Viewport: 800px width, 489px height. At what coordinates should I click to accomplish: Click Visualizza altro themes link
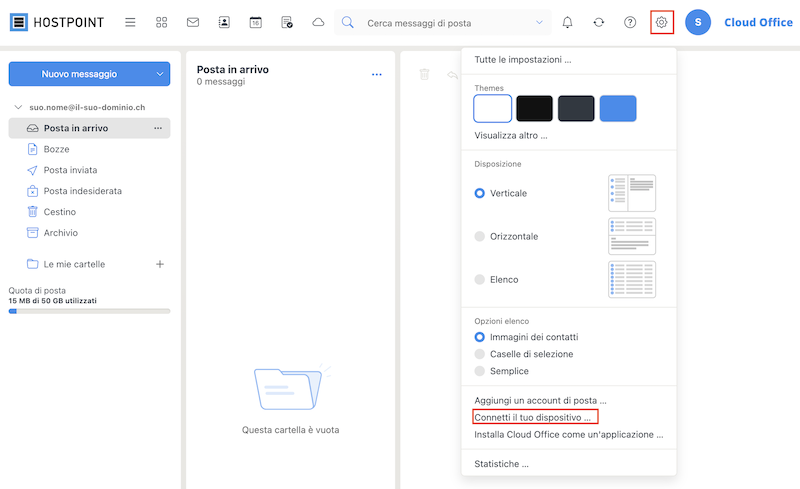pos(511,136)
